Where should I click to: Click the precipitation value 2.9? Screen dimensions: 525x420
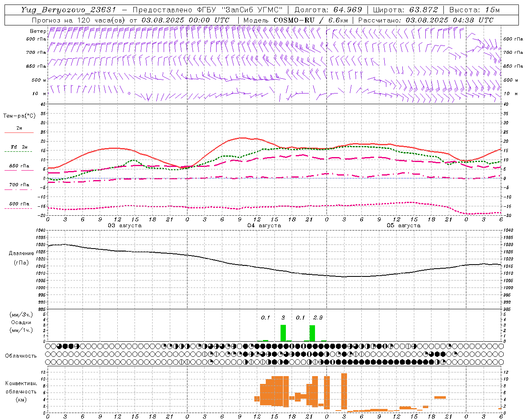click(x=318, y=318)
